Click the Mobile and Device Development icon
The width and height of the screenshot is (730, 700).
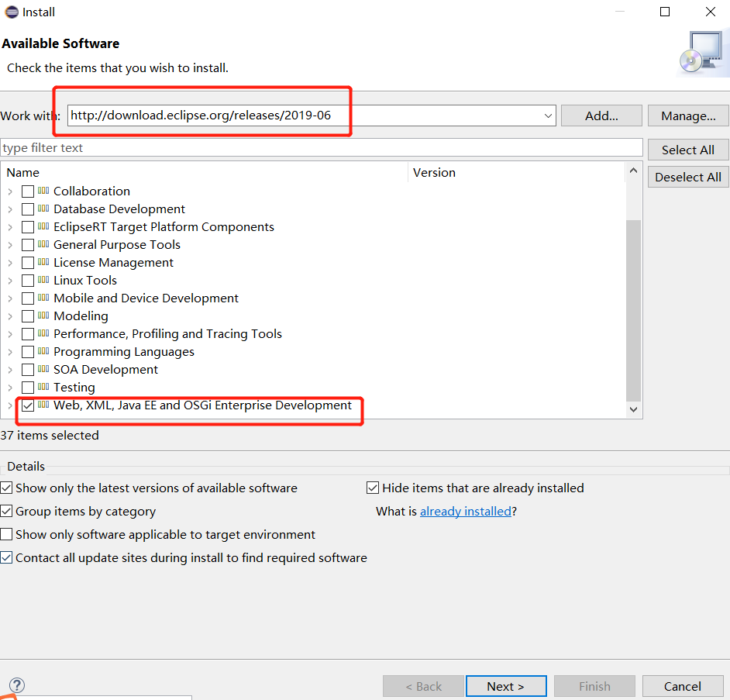pyautogui.click(x=43, y=297)
